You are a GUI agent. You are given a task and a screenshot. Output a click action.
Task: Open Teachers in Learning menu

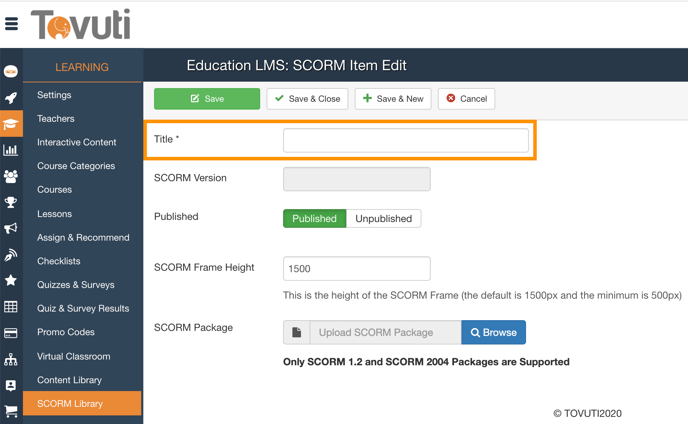(56, 119)
